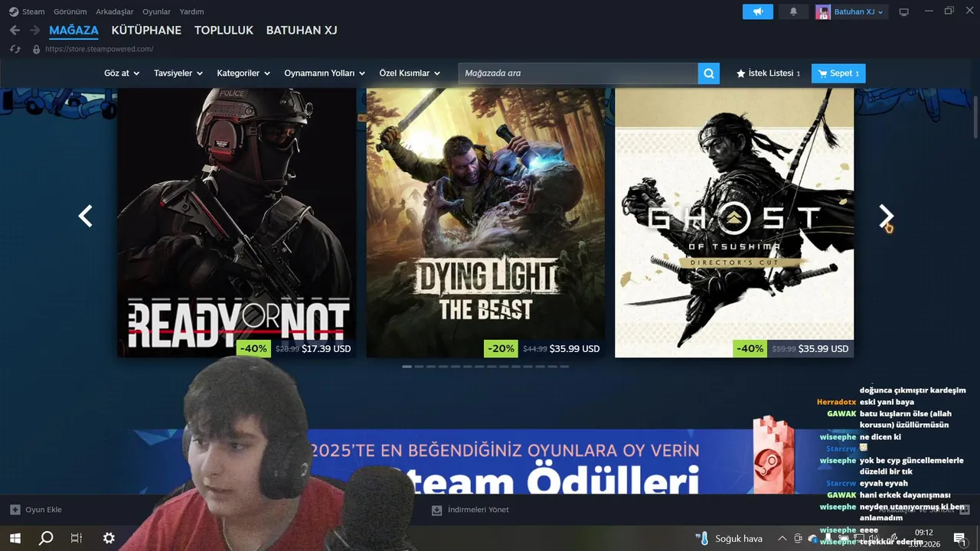Show next carousel games with right arrow
Viewport: 980px width, 551px height.
(x=886, y=217)
